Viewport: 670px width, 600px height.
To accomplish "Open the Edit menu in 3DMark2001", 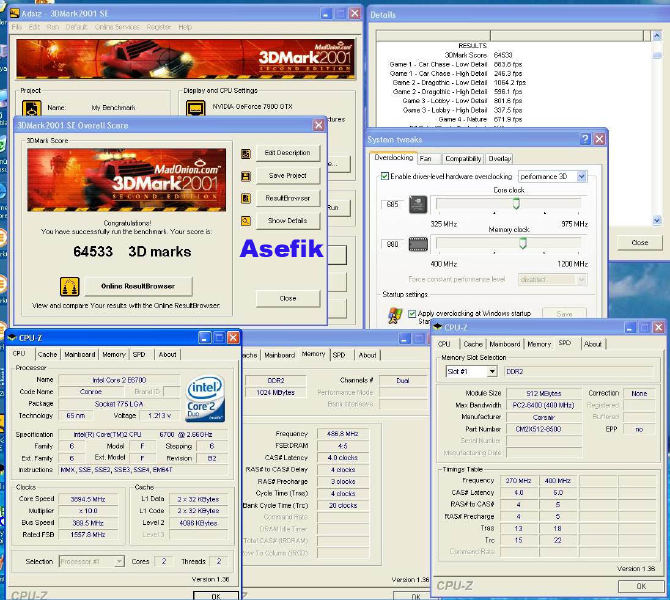I will [x=34, y=27].
